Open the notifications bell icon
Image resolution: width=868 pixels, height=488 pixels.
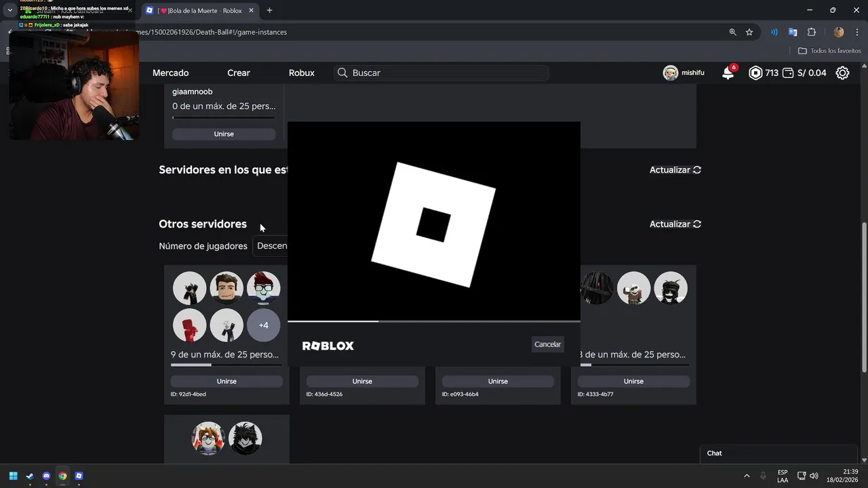[x=728, y=73]
